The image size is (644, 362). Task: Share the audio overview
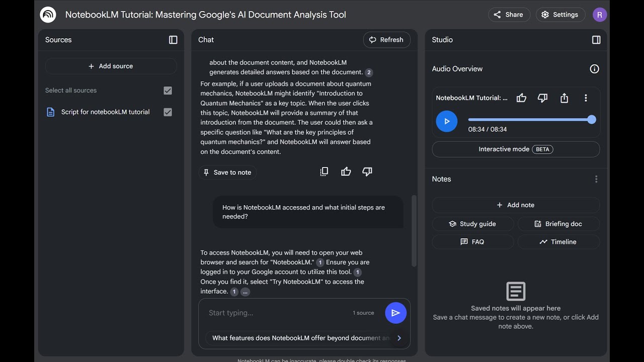click(x=564, y=98)
